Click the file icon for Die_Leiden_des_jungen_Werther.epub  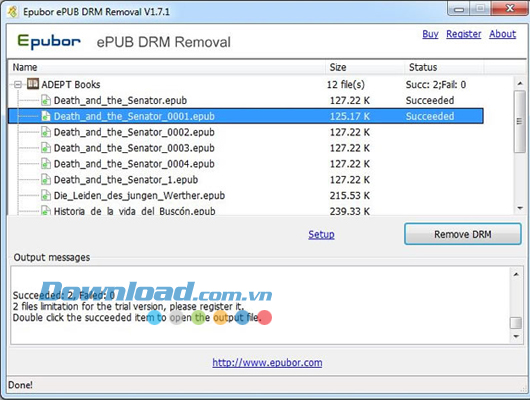pos(46,195)
